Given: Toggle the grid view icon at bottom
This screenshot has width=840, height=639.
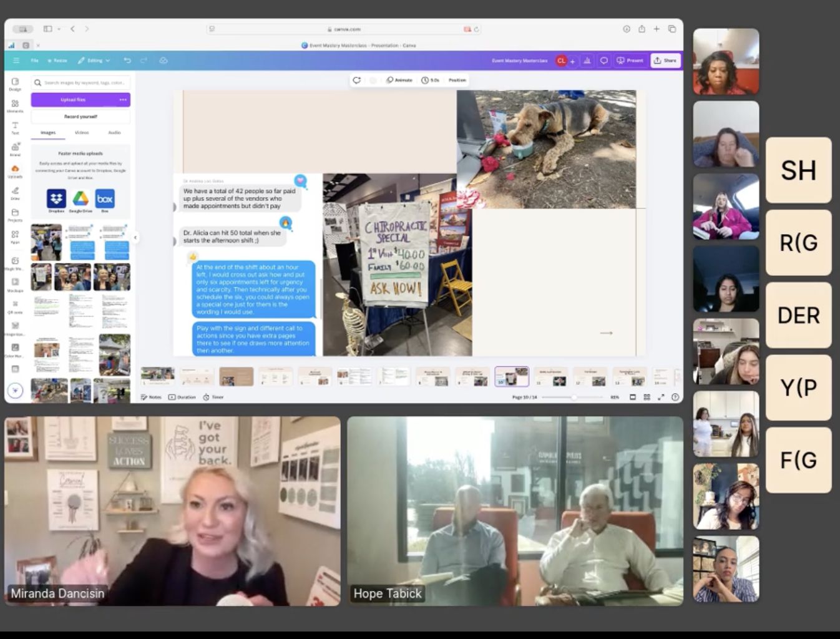Looking at the screenshot, I should click(x=647, y=397).
